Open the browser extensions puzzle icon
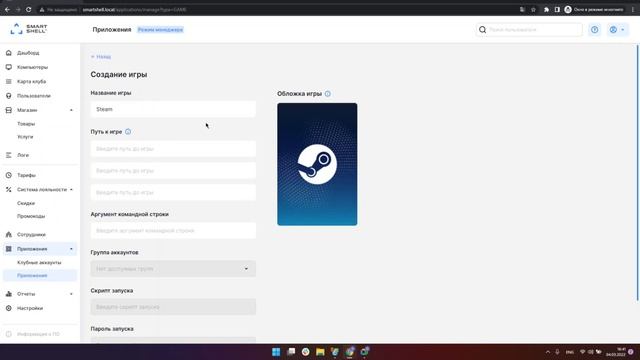Image resolution: width=640 pixels, height=360 pixels. pyautogui.click(x=546, y=9)
